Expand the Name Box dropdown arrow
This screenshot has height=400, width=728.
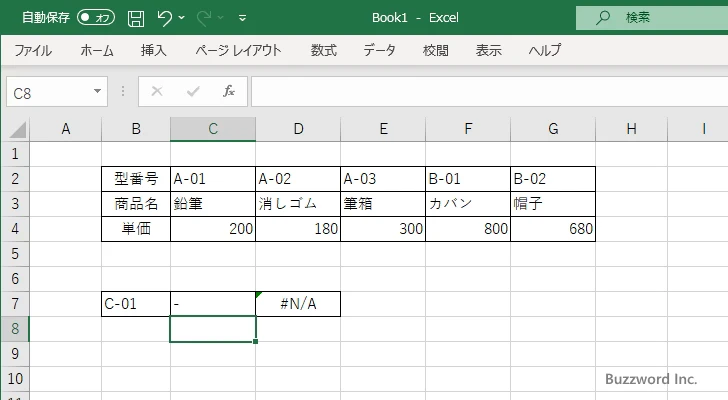[98, 91]
